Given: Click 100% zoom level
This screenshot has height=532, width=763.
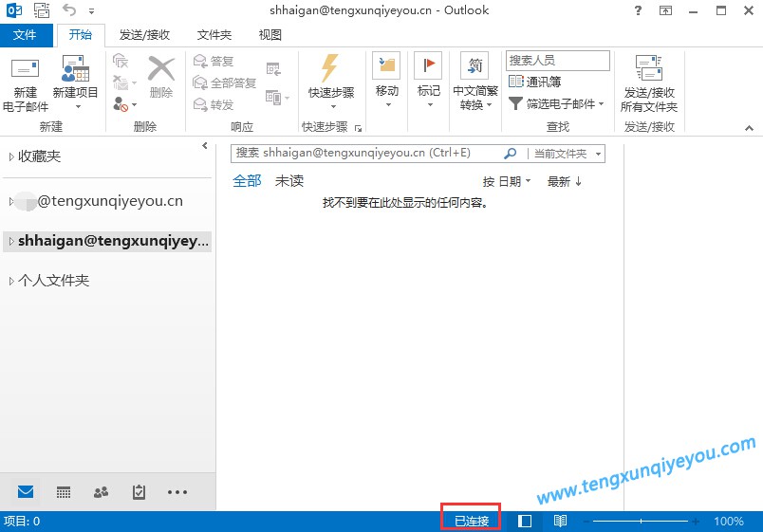Looking at the screenshot, I should [x=729, y=522].
